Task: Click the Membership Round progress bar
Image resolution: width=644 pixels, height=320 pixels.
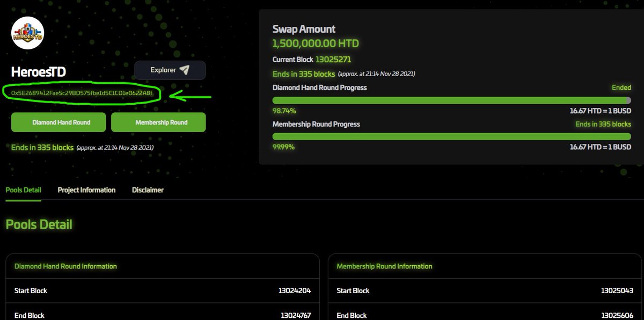Action: tap(452, 137)
